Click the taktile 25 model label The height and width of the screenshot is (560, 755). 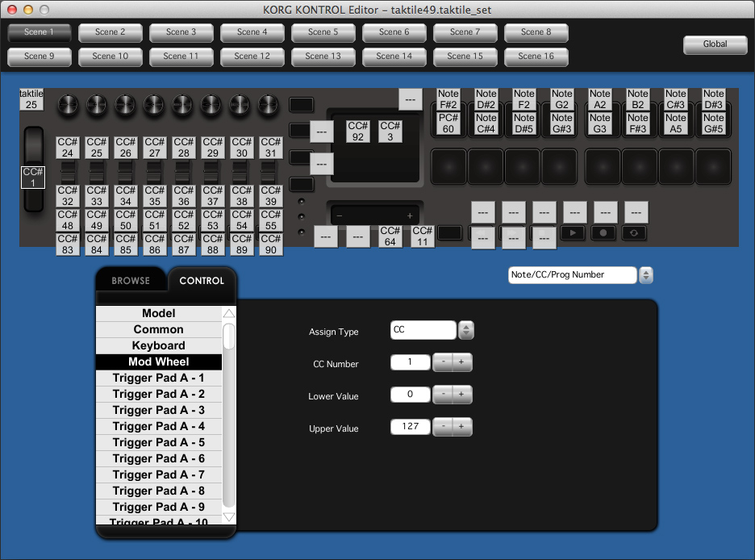coord(31,99)
